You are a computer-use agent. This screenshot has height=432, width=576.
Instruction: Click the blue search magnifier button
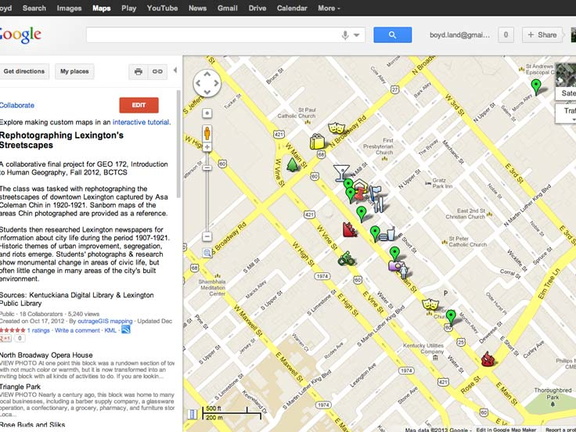(x=392, y=35)
